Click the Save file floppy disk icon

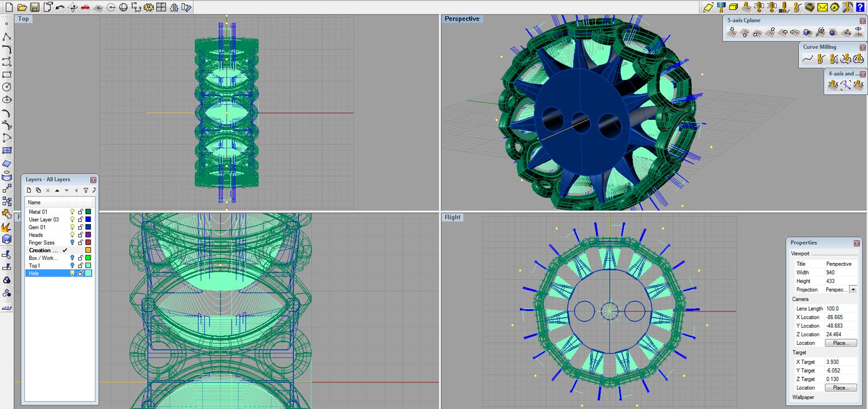pos(34,7)
